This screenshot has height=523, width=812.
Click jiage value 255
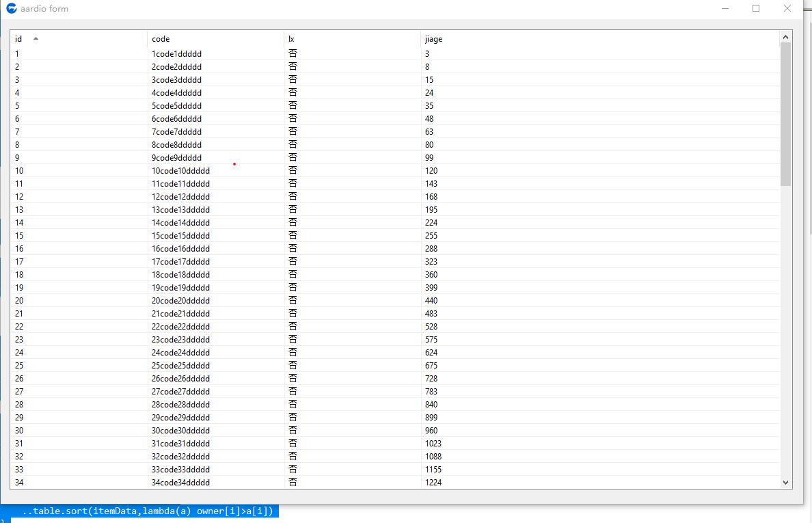431,236
